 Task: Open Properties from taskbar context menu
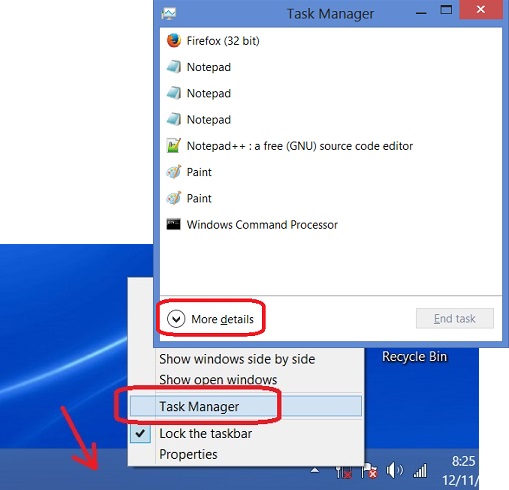coord(188,454)
